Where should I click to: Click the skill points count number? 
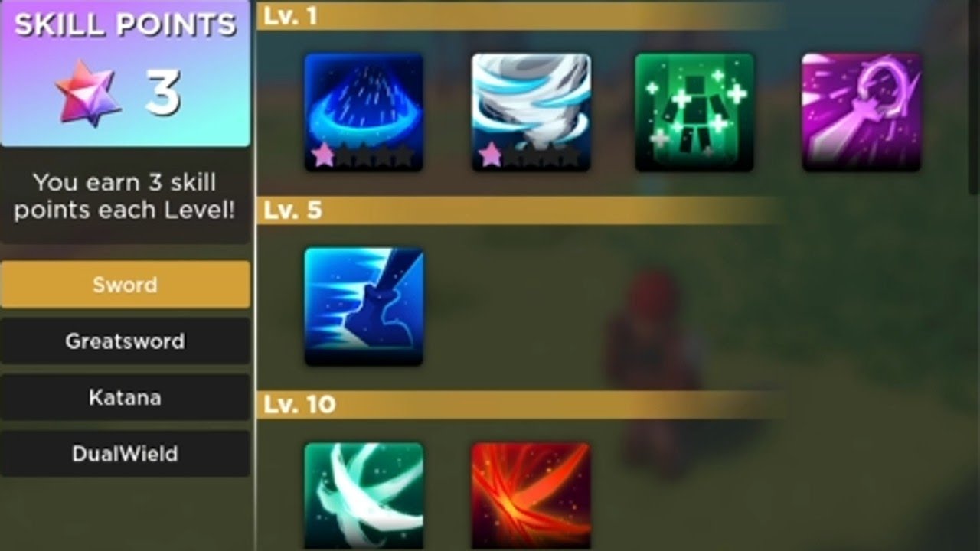162,94
